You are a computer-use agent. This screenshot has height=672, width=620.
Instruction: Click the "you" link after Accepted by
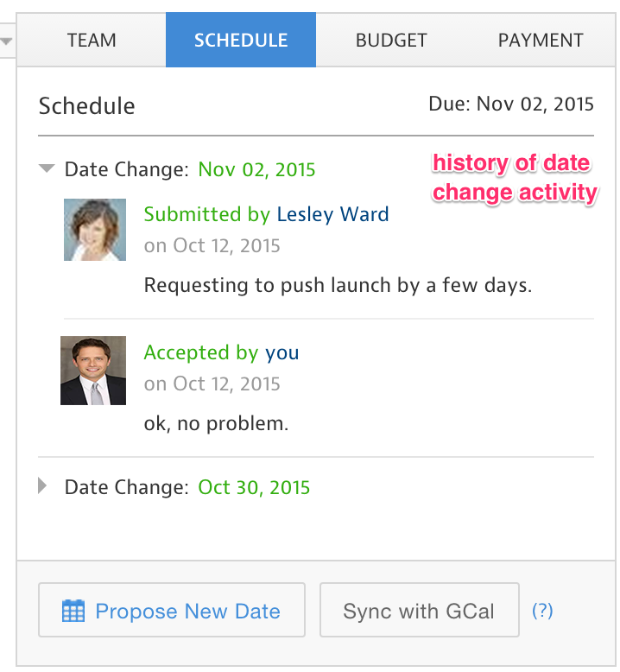click(282, 352)
